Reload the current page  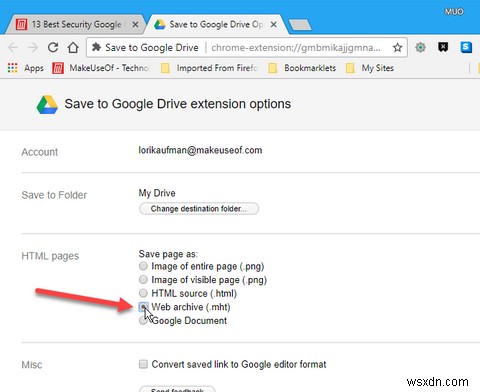[x=53, y=48]
